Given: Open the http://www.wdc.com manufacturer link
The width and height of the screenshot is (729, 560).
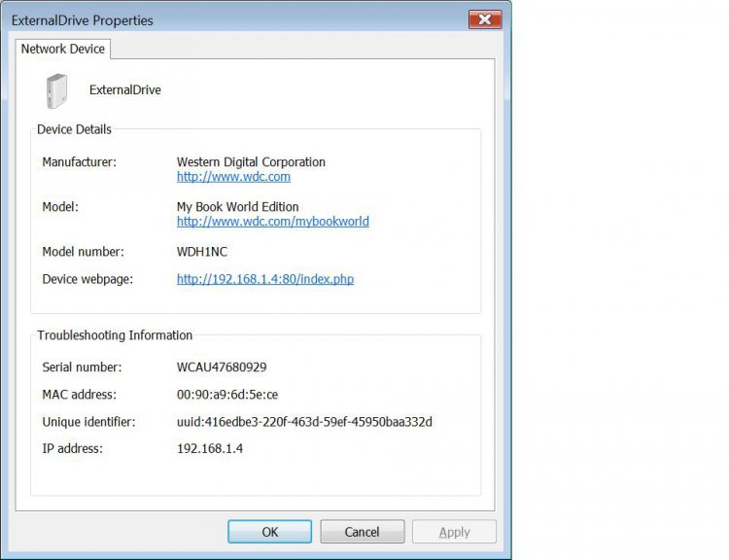Looking at the screenshot, I should coord(233,177).
